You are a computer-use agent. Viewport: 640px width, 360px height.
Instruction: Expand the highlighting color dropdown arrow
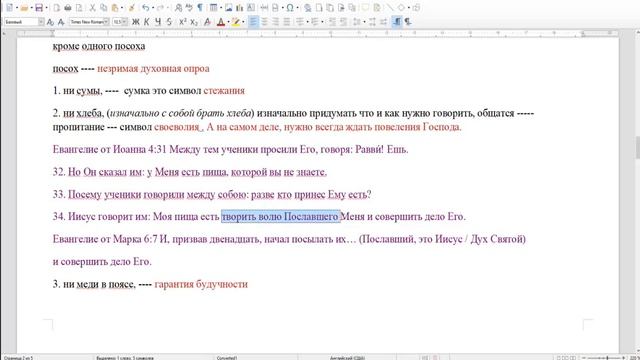pos(243,22)
